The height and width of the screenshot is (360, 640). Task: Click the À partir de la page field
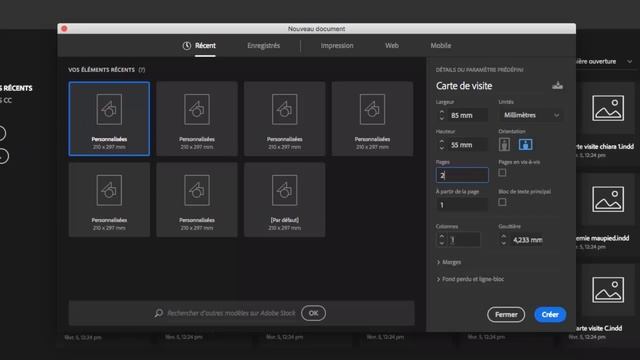point(462,205)
